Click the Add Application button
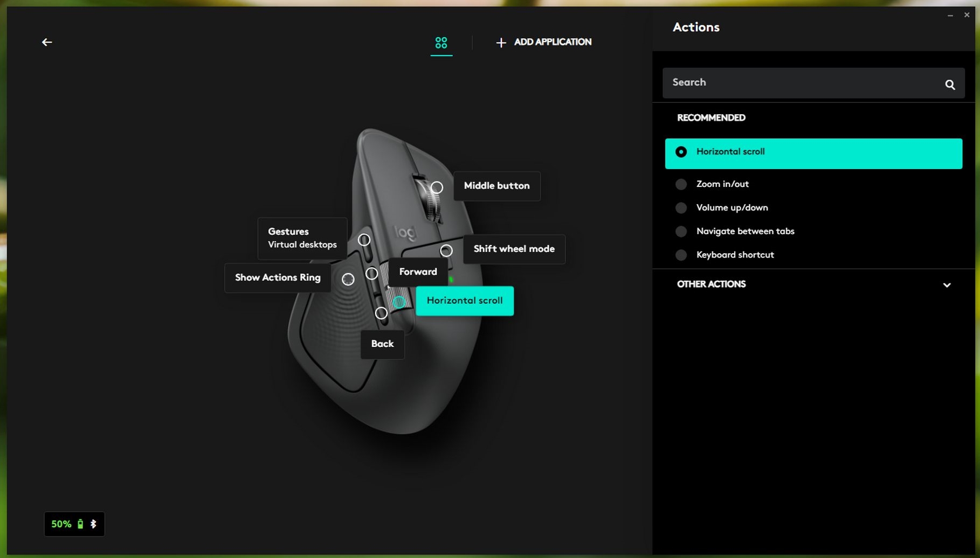 543,42
